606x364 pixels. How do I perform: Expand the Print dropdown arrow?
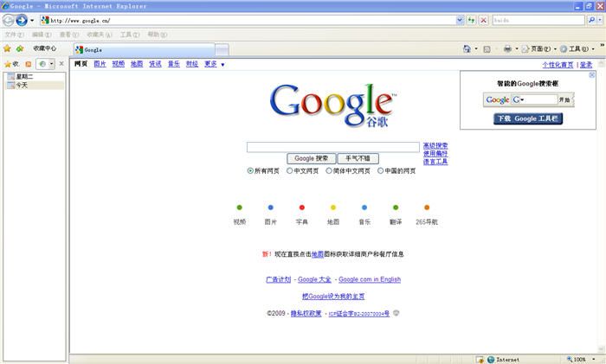click(517, 48)
